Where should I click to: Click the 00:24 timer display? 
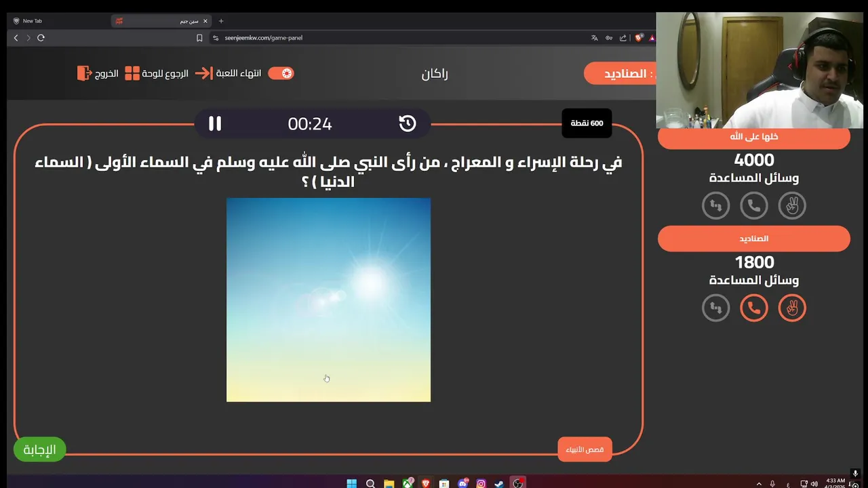coord(310,124)
